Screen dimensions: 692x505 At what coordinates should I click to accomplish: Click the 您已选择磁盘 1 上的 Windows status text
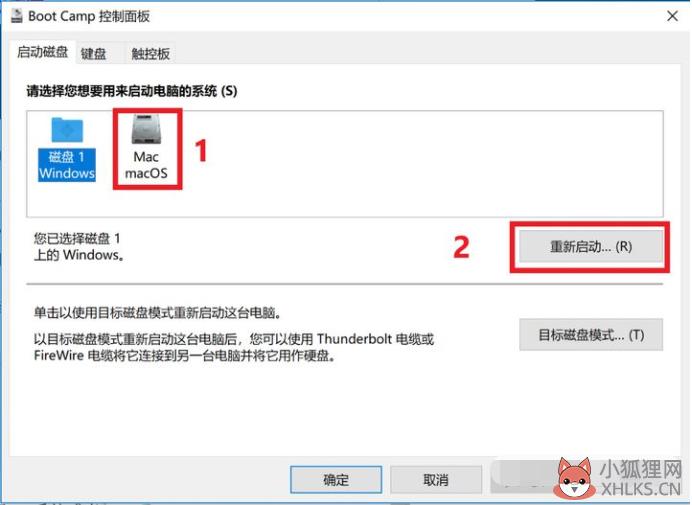point(79,247)
